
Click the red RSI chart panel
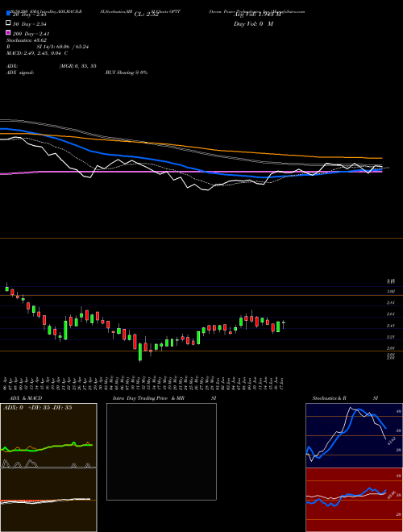click(354, 500)
